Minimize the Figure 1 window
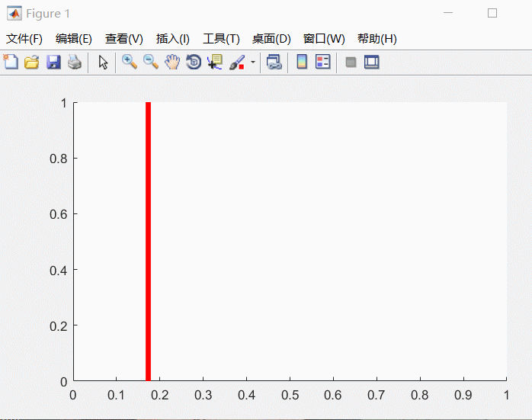This screenshot has width=532, height=420. click(448, 13)
